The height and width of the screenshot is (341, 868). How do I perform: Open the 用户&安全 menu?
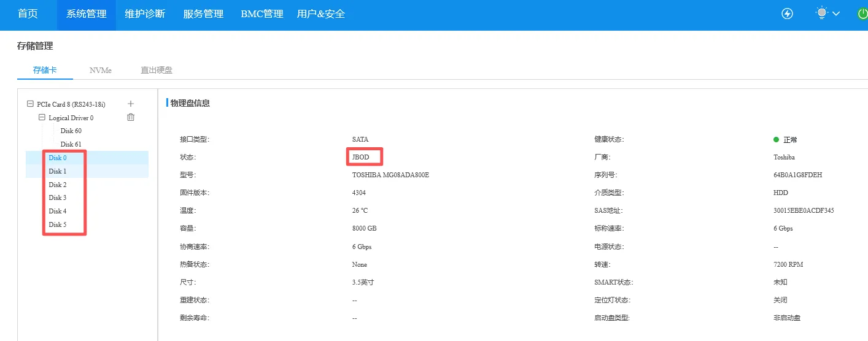pyautogui.click(x=321, y=13)
